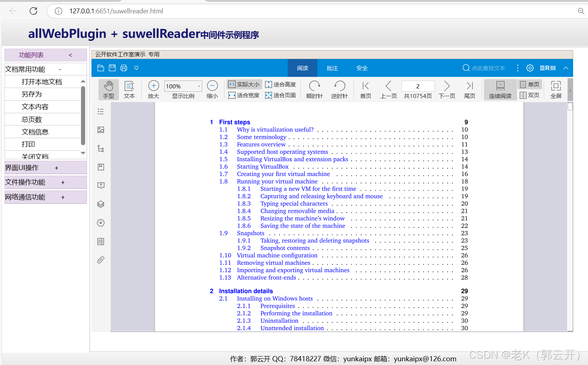Click the browser address bar URL

[x=116, y=11]
